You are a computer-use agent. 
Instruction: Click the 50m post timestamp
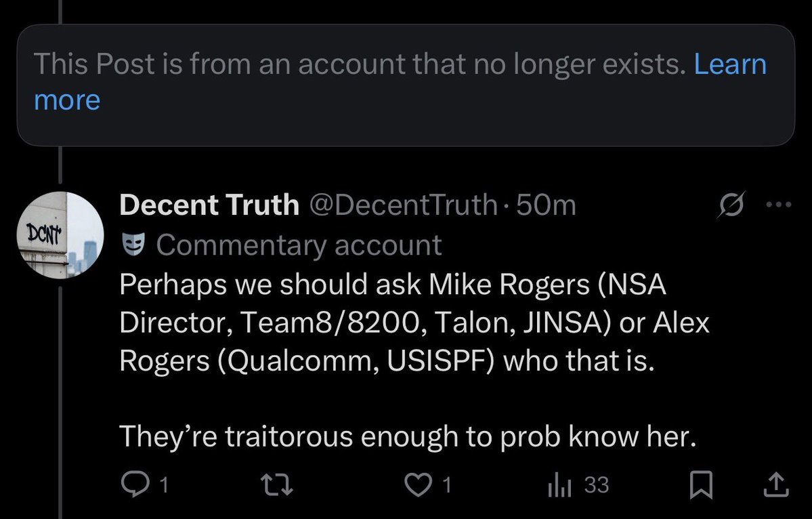546,204
